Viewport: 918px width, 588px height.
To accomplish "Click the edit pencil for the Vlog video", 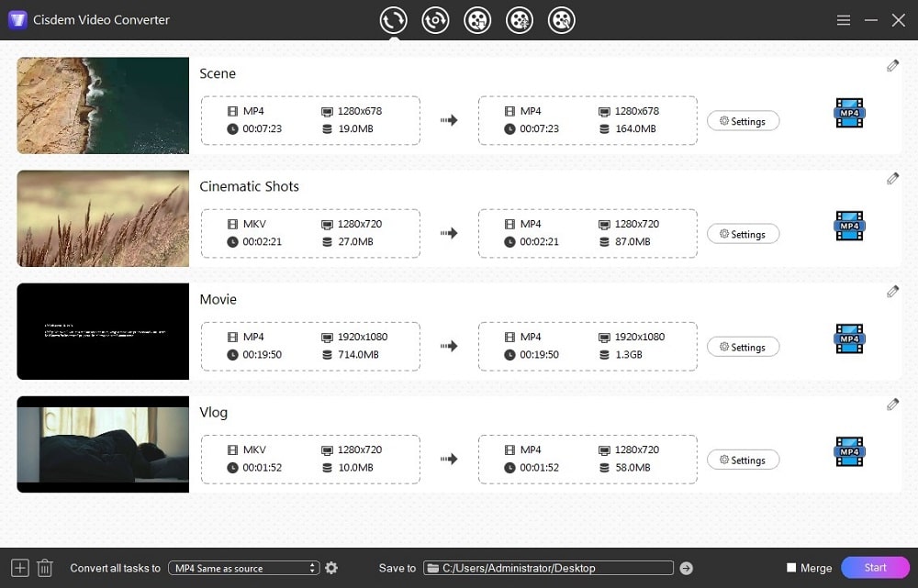I will pos(891,404).
